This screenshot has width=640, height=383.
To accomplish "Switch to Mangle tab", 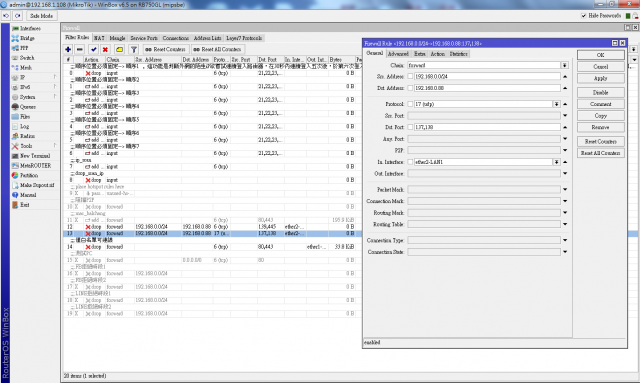I will 117,38.
